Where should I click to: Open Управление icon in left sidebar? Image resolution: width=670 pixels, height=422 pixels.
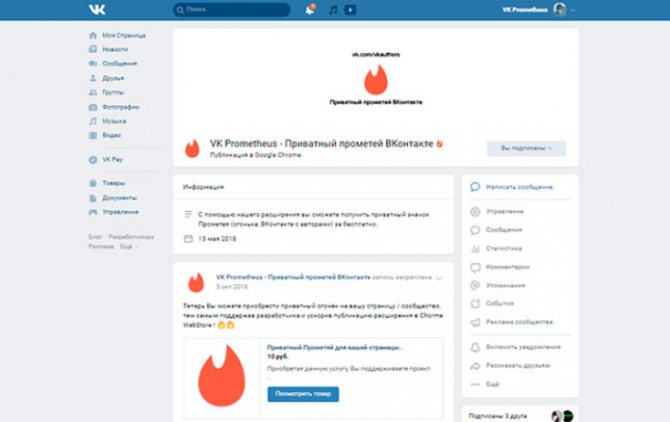pyautogui.click(x=93, y=212)
